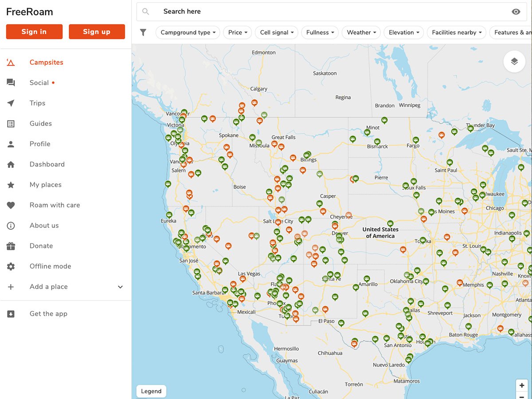Click the magnifier search icon

pyautogui.click(x=146, y=12)
